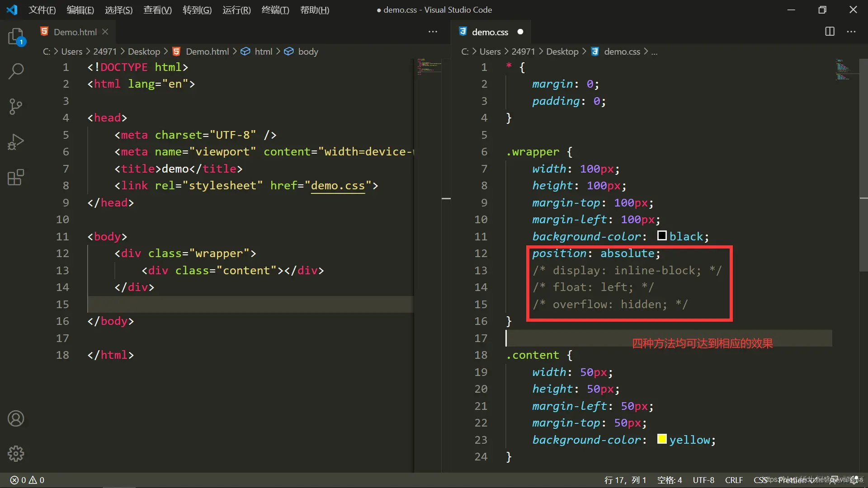
Task: Click errors and warnings status indicator
Action: [27, 480]
